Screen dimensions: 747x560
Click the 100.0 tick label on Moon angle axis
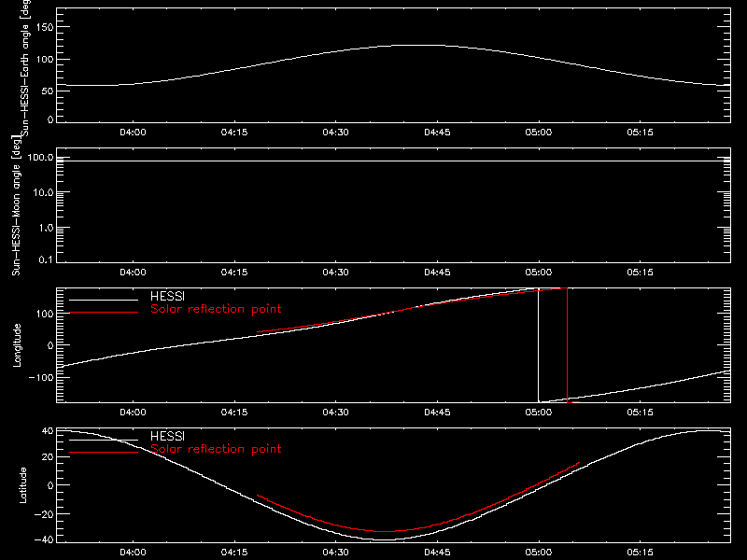[x=40, y=157]
